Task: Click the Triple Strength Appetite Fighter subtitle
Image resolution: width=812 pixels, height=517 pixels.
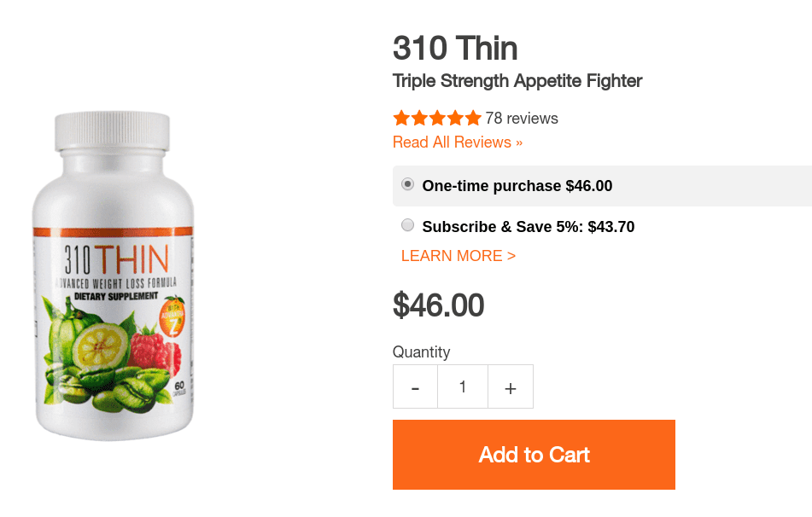Action: (x=517, y=81)
